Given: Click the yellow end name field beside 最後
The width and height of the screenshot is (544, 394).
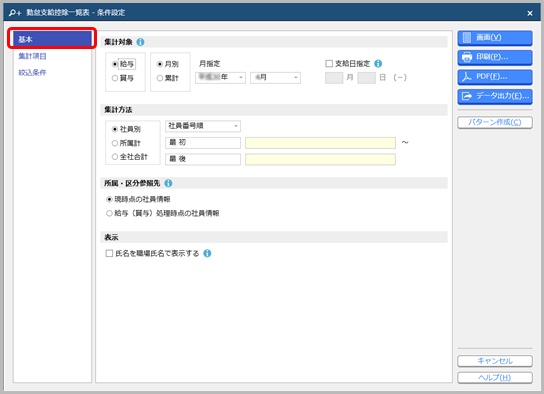Looking at the screenshot, I should (320, 159).
